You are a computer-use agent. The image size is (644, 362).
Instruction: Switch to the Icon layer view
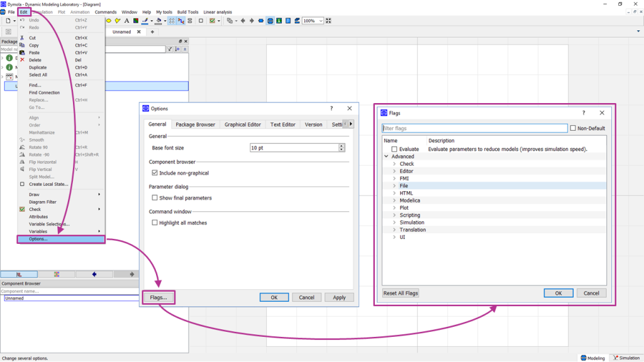(x=261, y=21)
